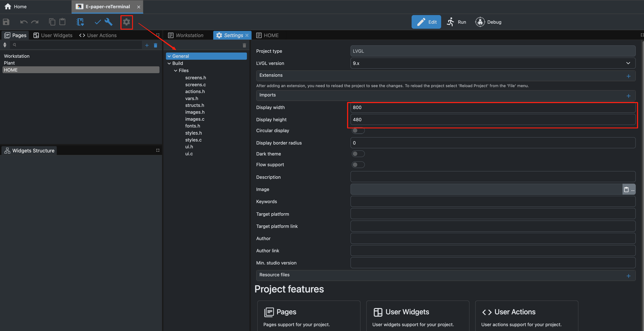Click the Build wrench icon
The image size is (644, 331).
(109, 22)
